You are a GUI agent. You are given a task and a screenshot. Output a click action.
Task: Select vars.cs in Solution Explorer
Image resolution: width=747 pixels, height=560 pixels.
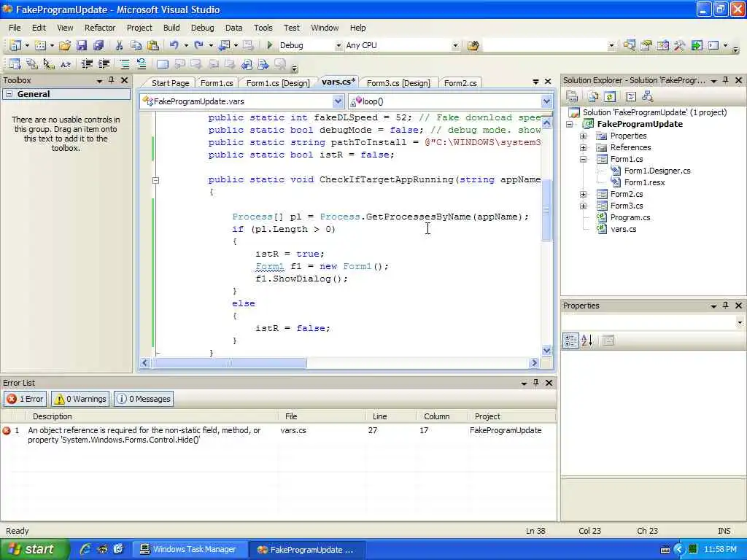tap(623, 229)
